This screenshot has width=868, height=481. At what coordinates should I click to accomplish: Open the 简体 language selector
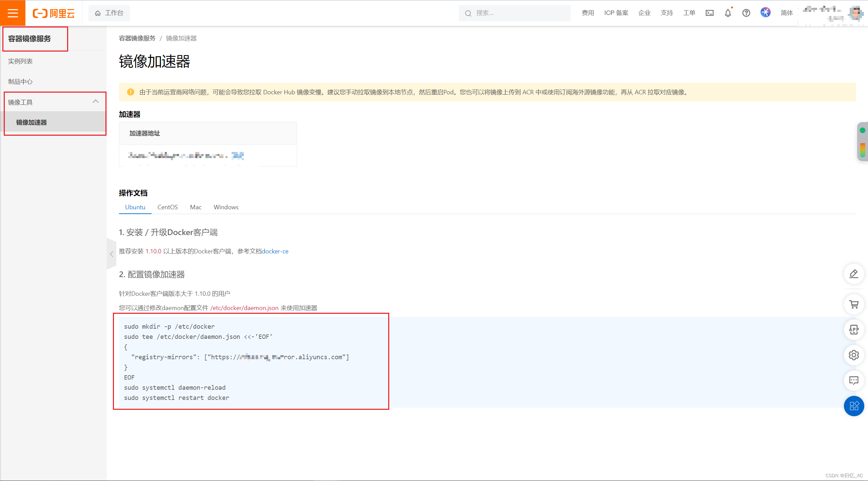pos(787,13)
